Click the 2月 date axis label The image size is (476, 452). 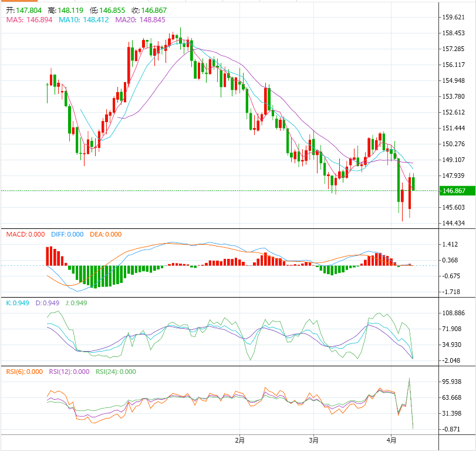(240, 440)
